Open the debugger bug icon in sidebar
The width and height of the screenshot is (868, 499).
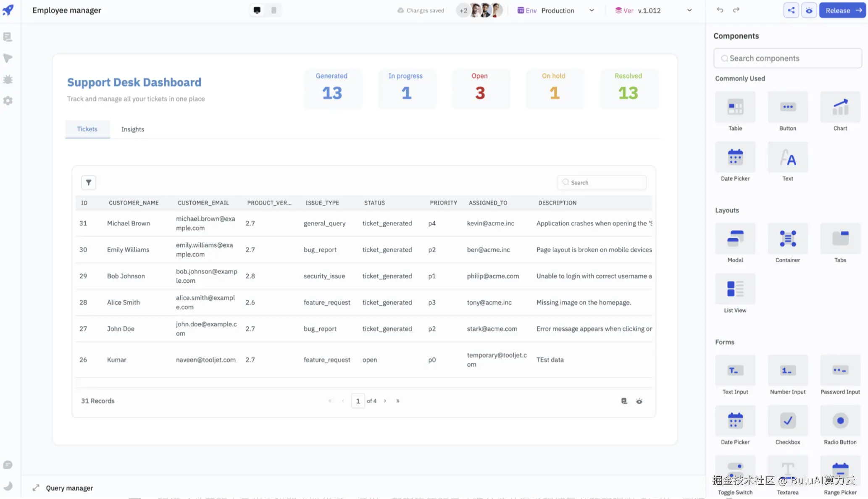click(x=8, y=79)
